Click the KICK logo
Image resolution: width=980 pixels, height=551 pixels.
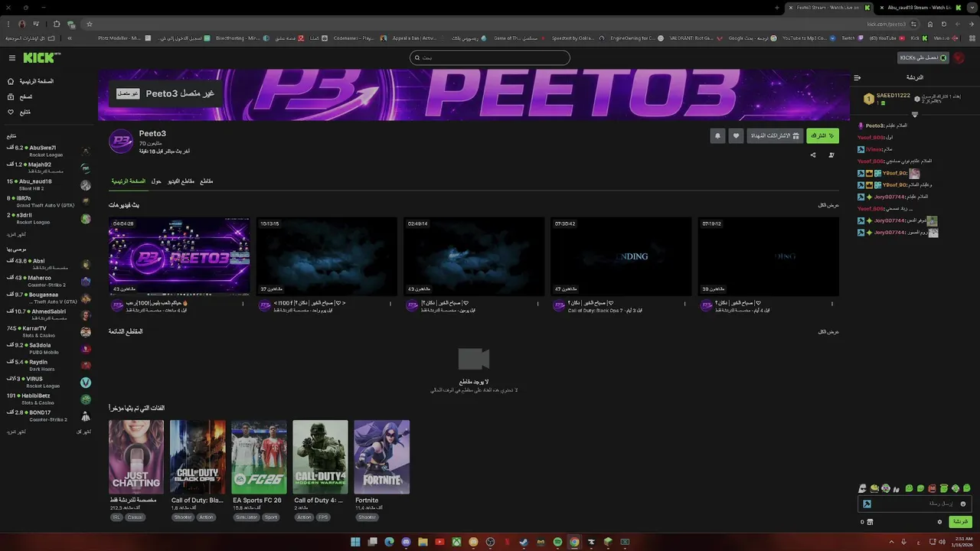40,57
